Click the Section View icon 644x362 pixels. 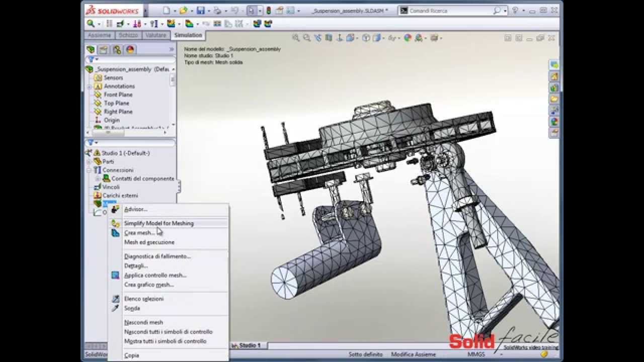tap(329, 38)
